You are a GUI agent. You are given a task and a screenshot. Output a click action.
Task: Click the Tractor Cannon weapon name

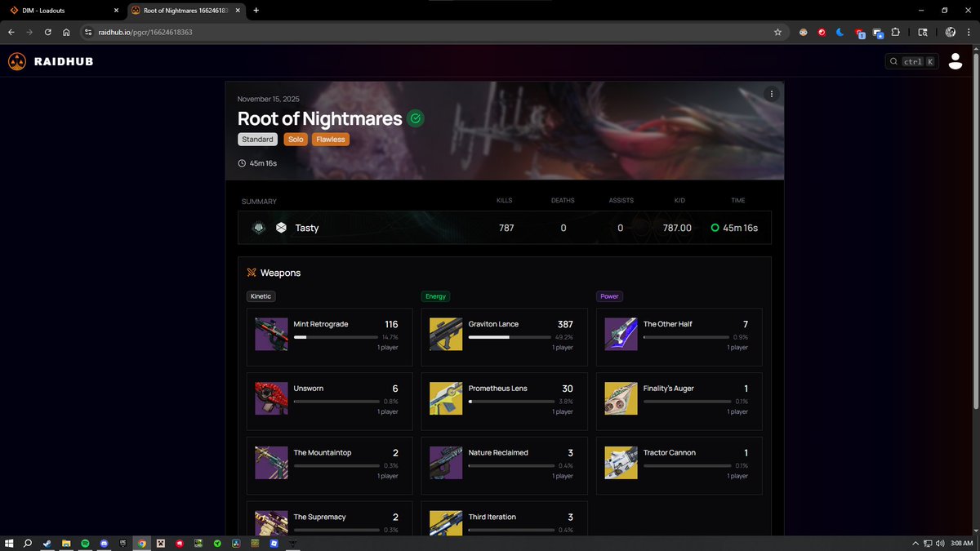coord(670,452)
